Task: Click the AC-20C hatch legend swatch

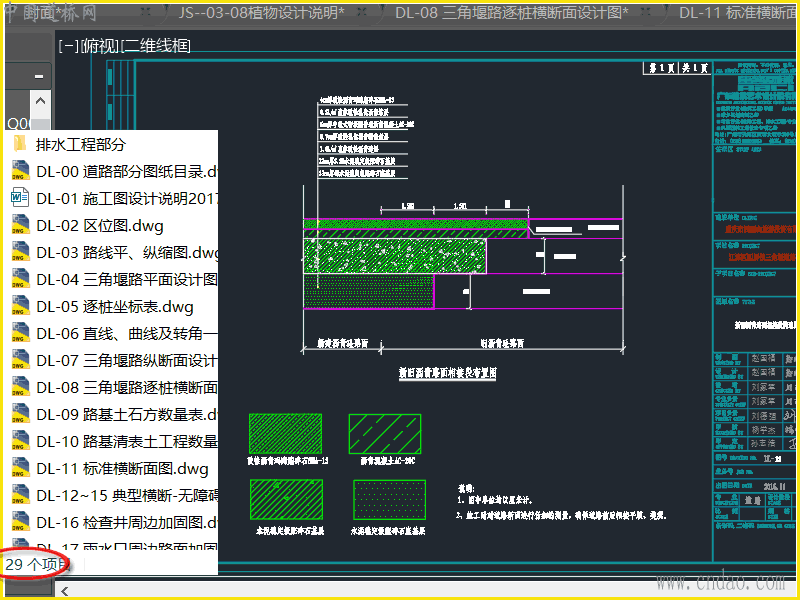Action: click(385, 434)
